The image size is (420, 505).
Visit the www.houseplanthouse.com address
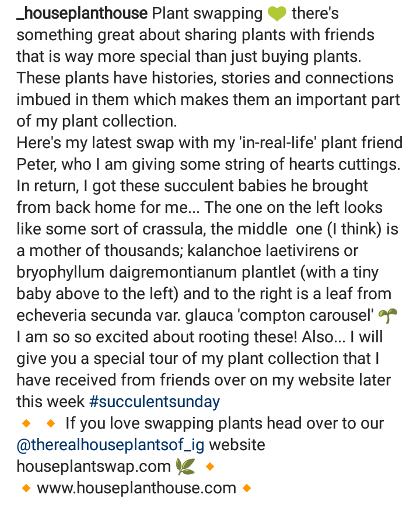point(136,488)
